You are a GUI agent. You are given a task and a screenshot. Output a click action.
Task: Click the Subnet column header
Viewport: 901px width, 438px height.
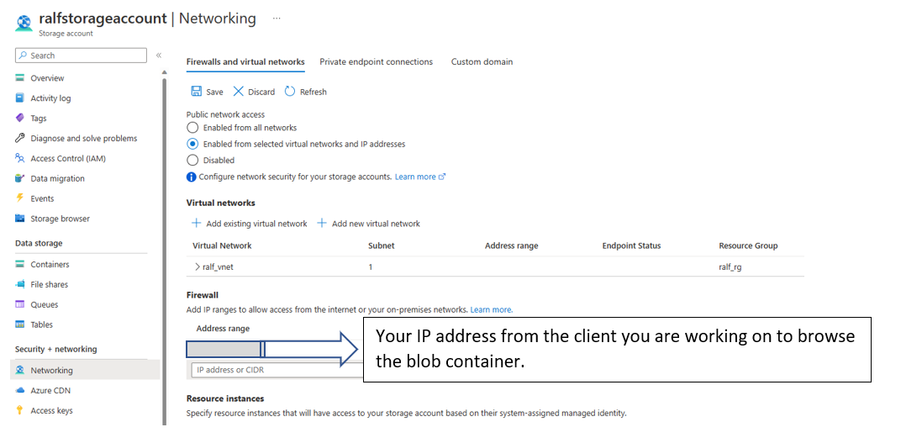coord(381,245)
